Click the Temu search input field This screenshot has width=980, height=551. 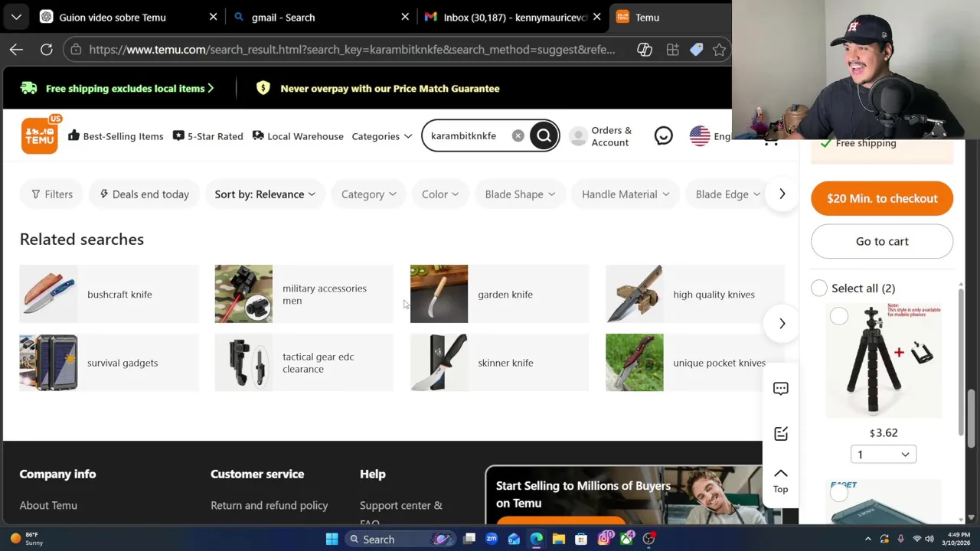465,135
